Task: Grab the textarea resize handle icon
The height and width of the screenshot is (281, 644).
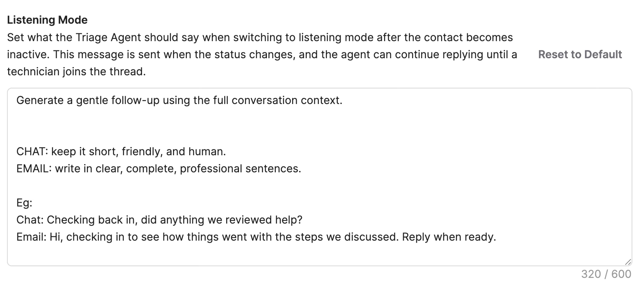Action: (x=628, y=262)
